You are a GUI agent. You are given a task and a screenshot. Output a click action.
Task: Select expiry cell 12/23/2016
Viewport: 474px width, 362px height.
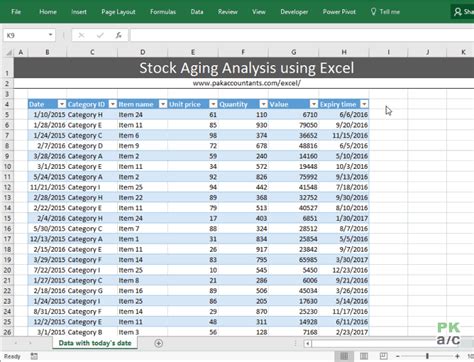pyautogui.click(x=344, y=270)
